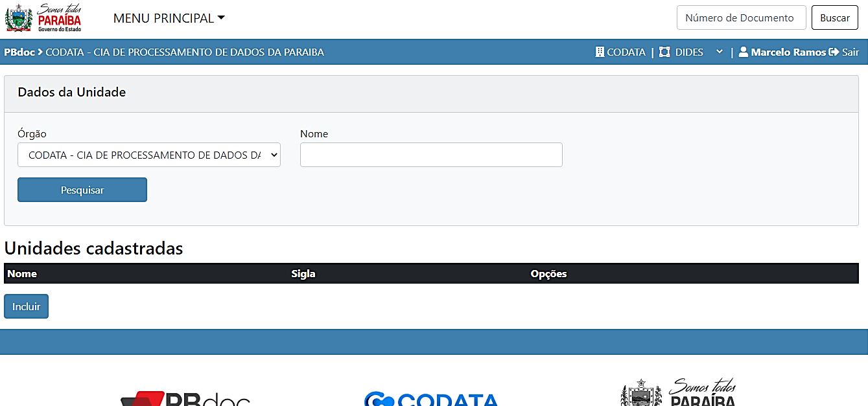Click the Somos todos Paraíba footer logo
The height and width of the screenshot is (406, 868).
[x=678, y=392]
